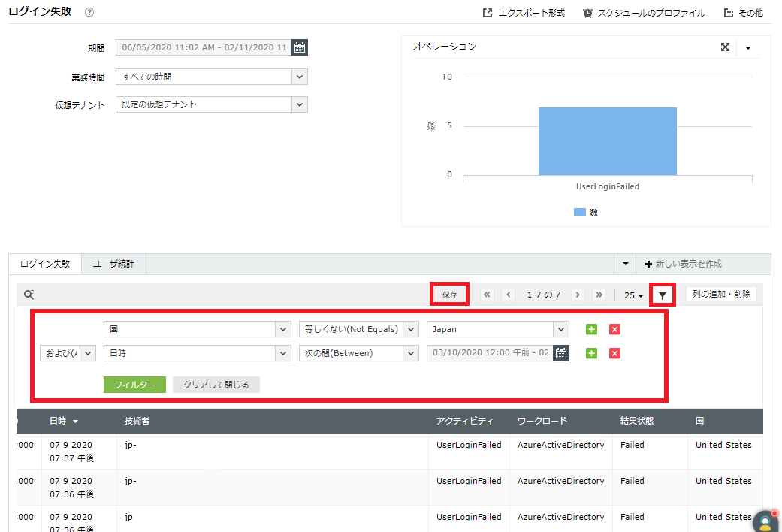Maximize the オペレーション chart

725,47
